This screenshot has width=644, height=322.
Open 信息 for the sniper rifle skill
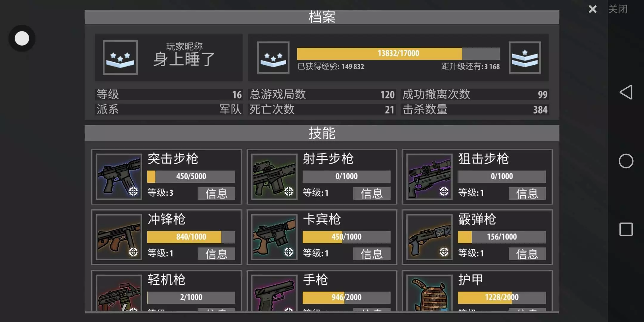point(527,193)
